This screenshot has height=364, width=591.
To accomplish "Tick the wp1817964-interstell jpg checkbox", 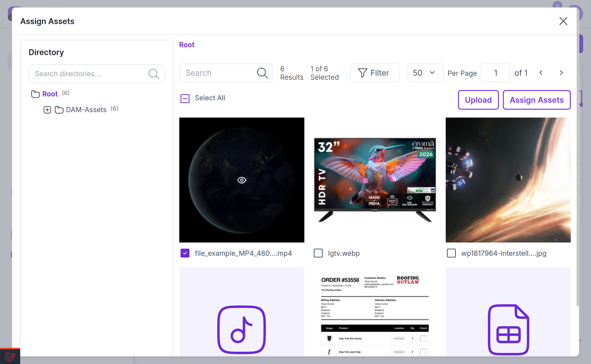I will coord(451,253).
